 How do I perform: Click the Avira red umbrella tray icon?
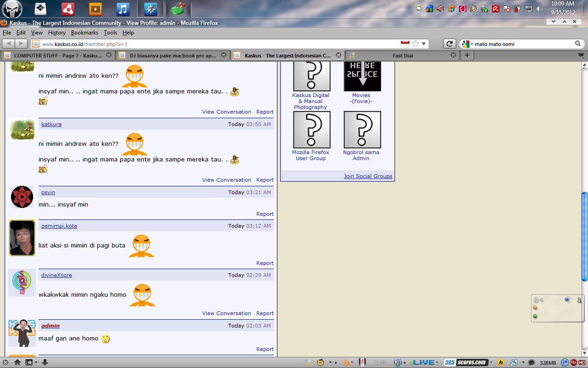(496, 8)
